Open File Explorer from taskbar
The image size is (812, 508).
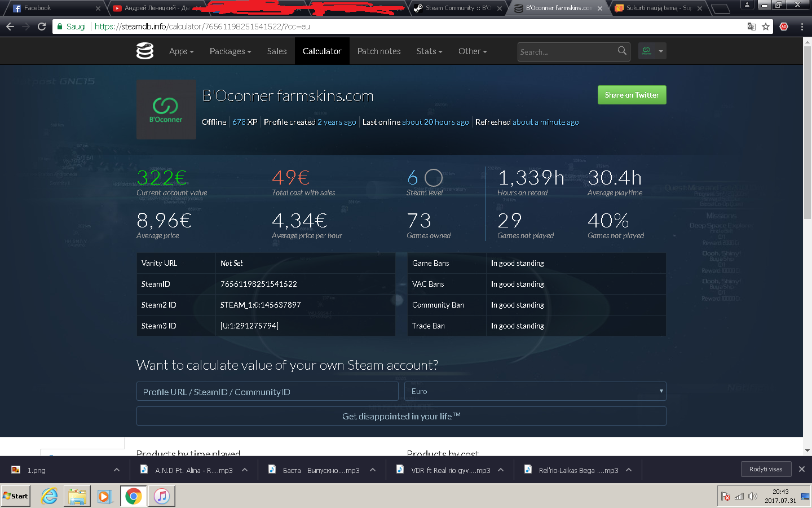pos(77,496)
